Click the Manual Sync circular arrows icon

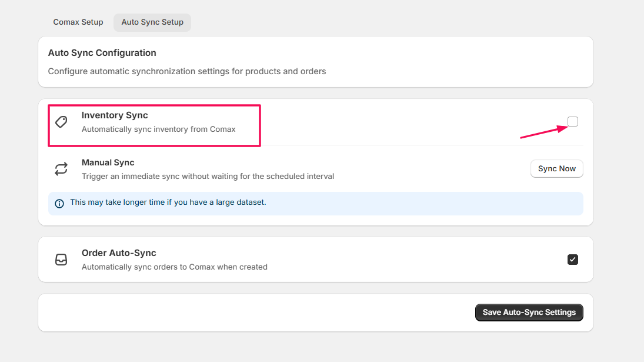61,170
